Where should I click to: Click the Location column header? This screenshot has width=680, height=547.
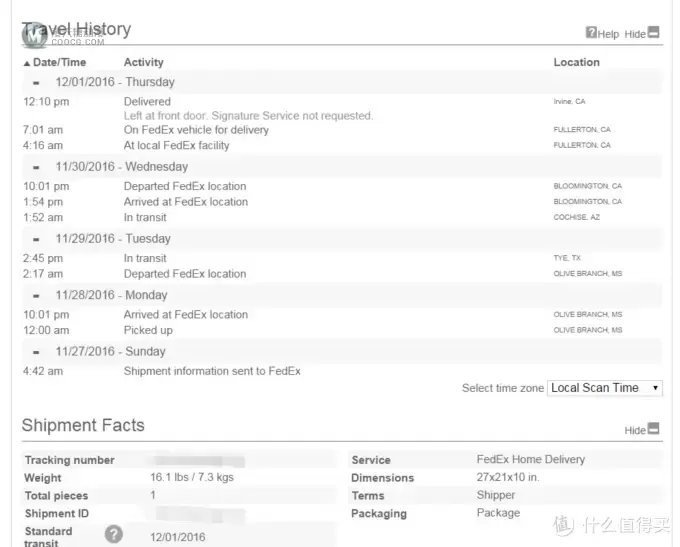pos(576,62)
